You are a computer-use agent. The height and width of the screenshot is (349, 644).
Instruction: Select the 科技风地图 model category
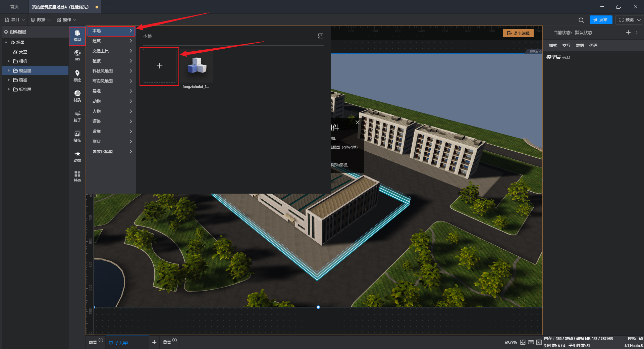(112, 71)
